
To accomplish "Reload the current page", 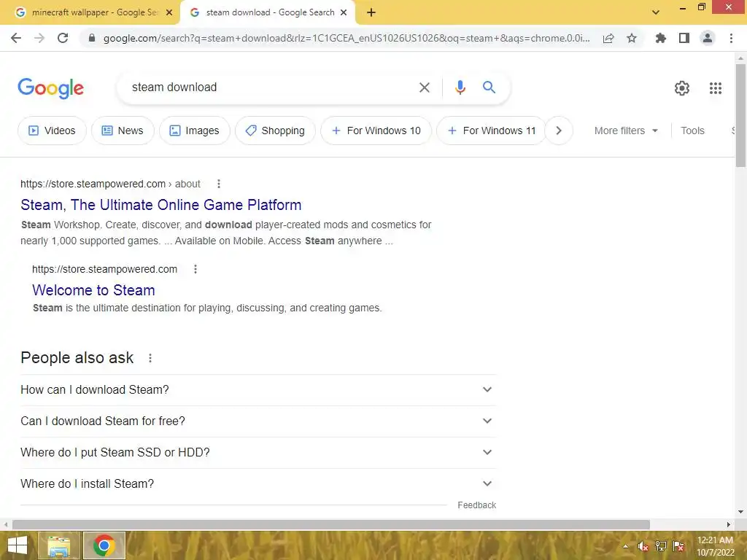I will pos(63,38).
